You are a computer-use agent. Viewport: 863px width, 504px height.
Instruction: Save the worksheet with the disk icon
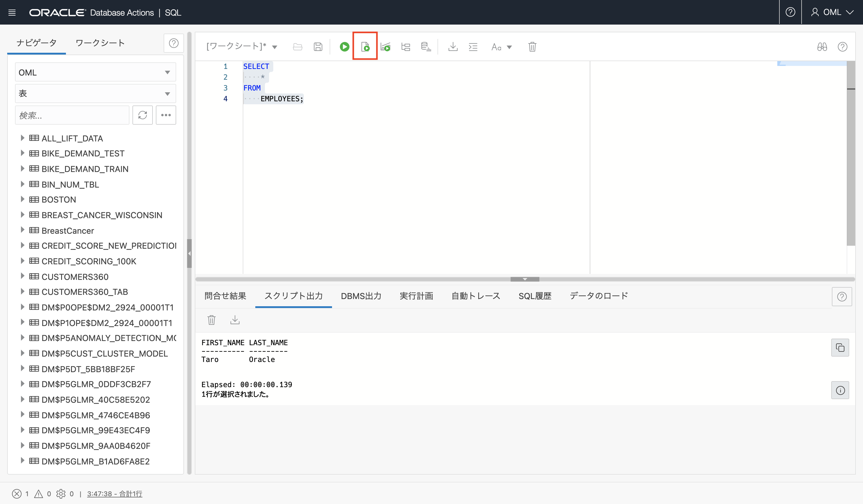pyautogui.click(x=318, y=46)
